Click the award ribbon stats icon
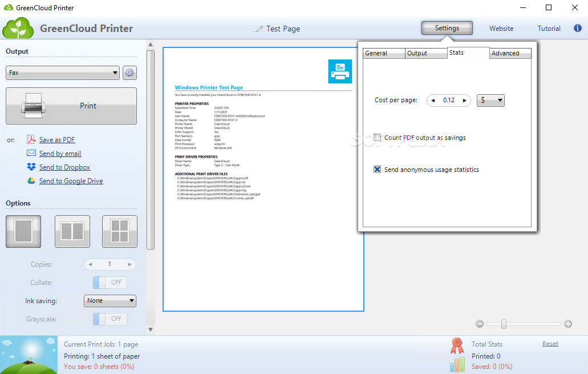This screenshot has width=588, height=374. click(x=457, y=346)
